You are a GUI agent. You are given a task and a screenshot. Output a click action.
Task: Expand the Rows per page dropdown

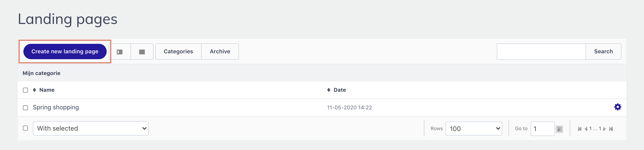click(474, 129)
